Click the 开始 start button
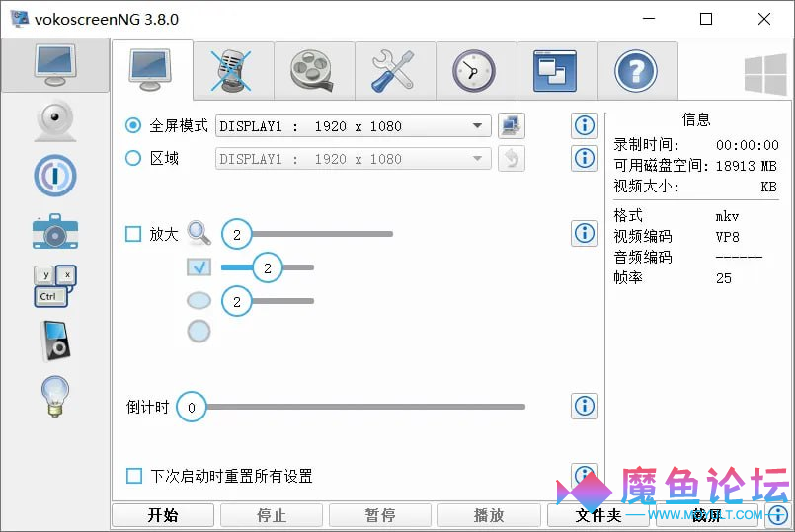The height and width of the screenshot is (532, 795). (x=163, y=515)
